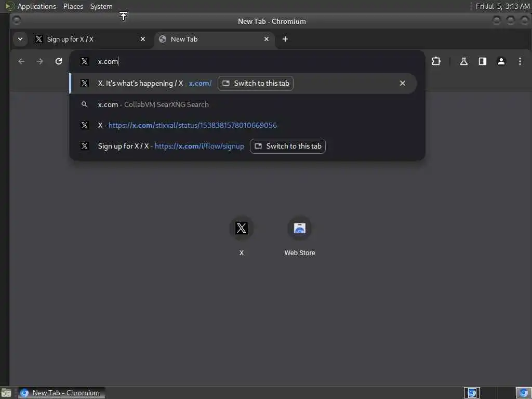Click 'New Tab - Chromium' taskbar button

tap(61, 393)
